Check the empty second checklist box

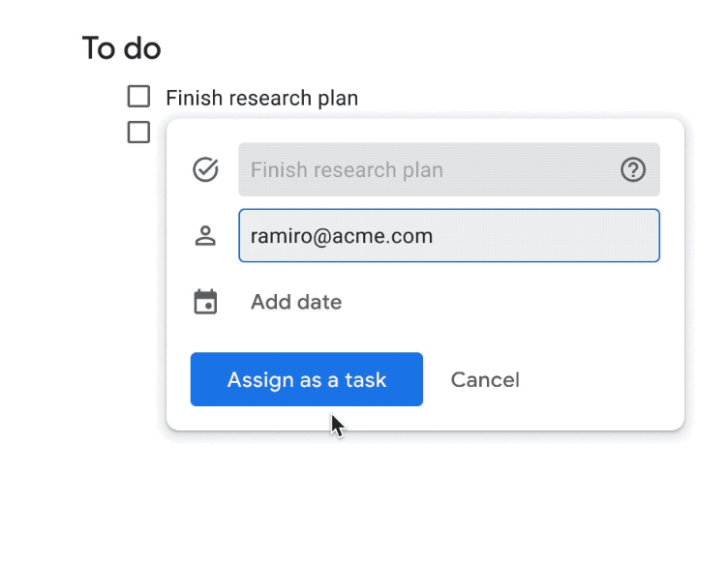(138, 133)
